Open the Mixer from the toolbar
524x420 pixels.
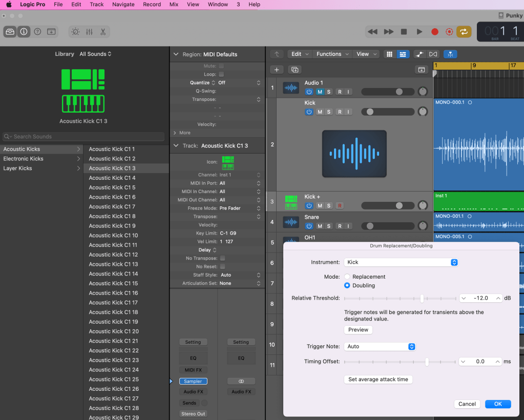(x=89, y=32)
